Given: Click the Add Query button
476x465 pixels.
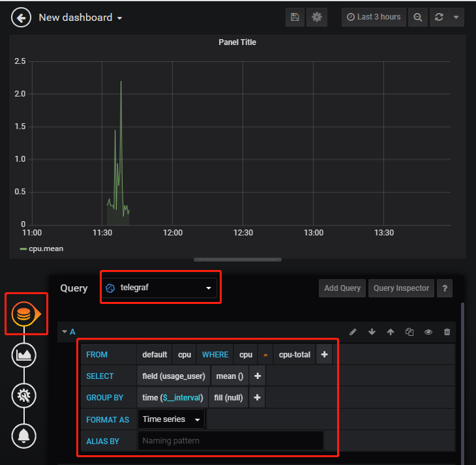Looking at the screenshot, I should (342, 288).
